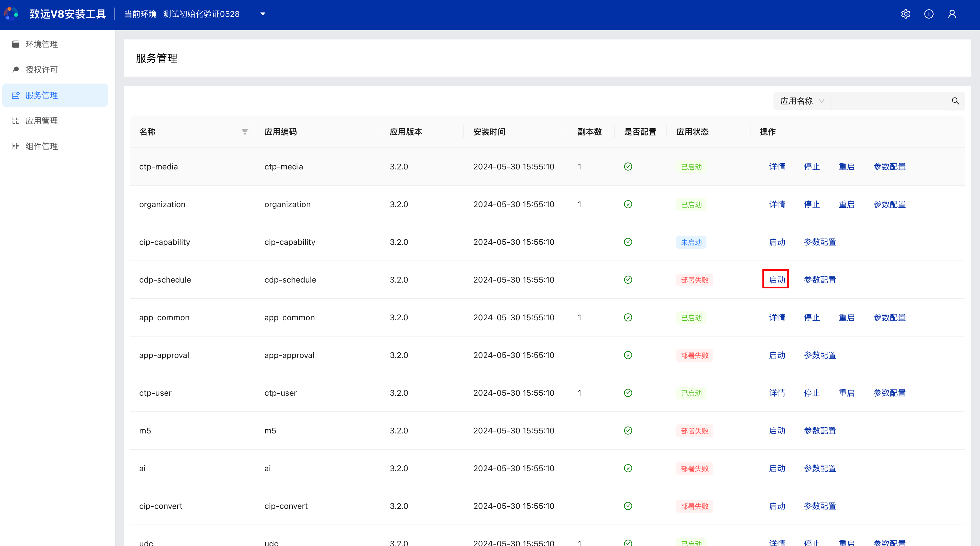Click 重启 for app-common
The height and width of the screenshot is (546, 980).
pyautogui.click(x=847, y=317)
